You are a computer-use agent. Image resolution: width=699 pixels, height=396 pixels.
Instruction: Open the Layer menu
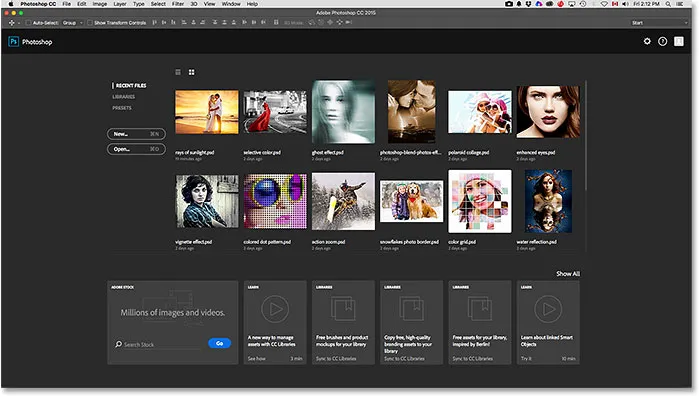(120, 4)
